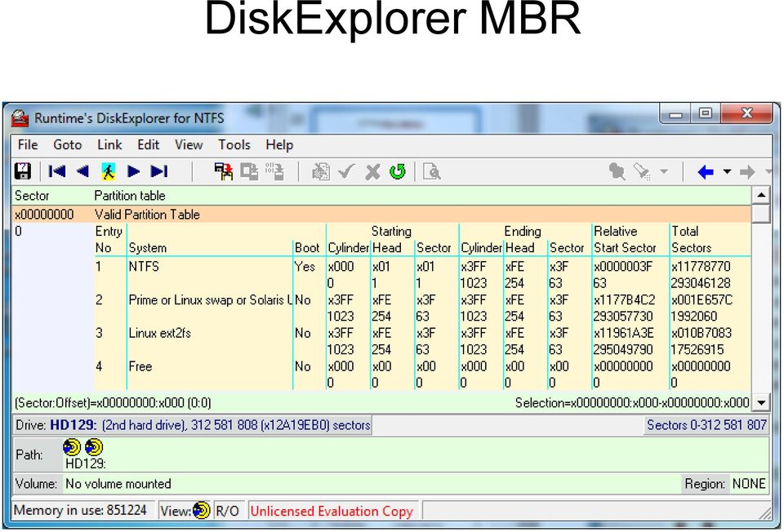Open the Tools menu

pos(234,145)
